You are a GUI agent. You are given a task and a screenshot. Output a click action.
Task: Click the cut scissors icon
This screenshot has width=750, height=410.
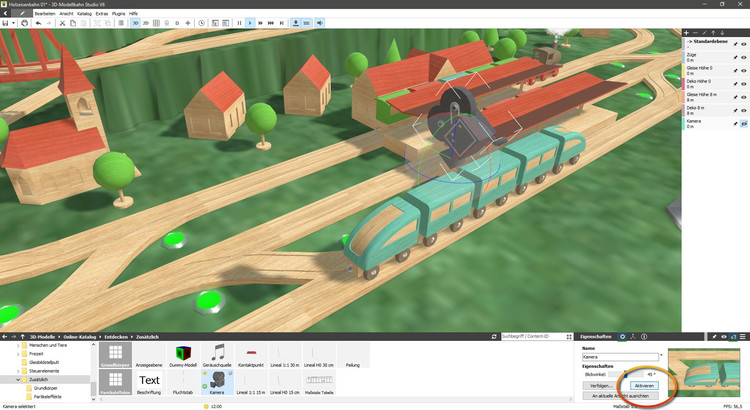[62, 22]
